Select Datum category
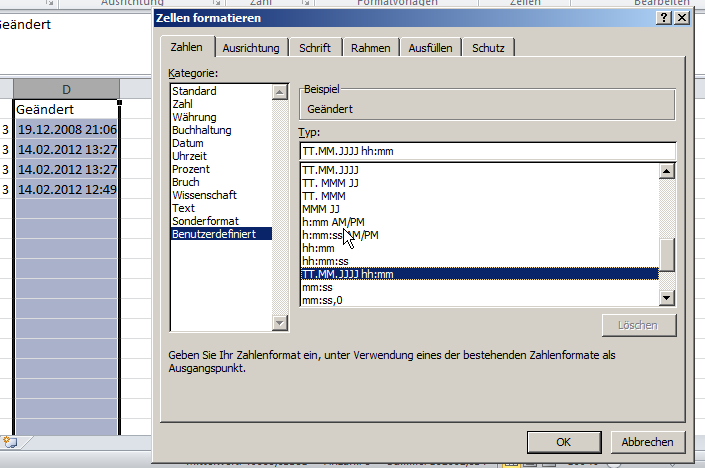Image resolution: width=705 pixels, height=468 pixels. [x=221, y=143]
